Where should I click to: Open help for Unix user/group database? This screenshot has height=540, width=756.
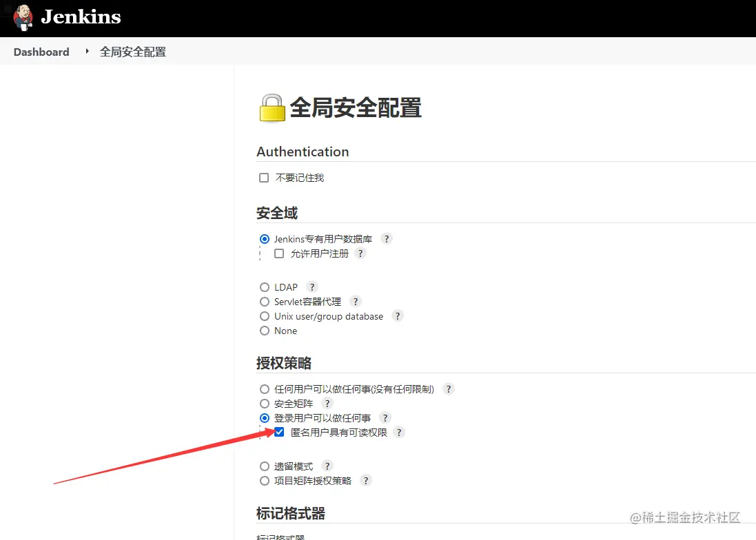point(398,315)
